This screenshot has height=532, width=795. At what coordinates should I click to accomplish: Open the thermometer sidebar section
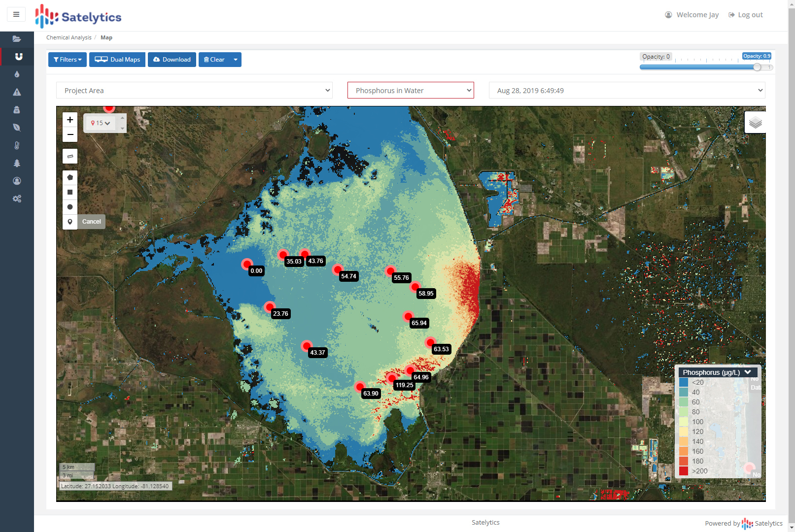pos(17,145)
